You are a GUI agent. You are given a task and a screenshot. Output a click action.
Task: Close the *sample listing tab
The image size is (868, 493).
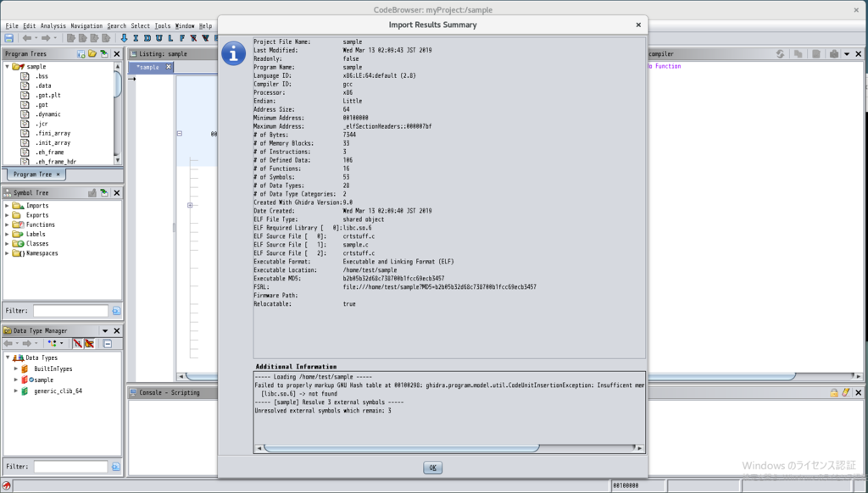click(x=169, y=67)
